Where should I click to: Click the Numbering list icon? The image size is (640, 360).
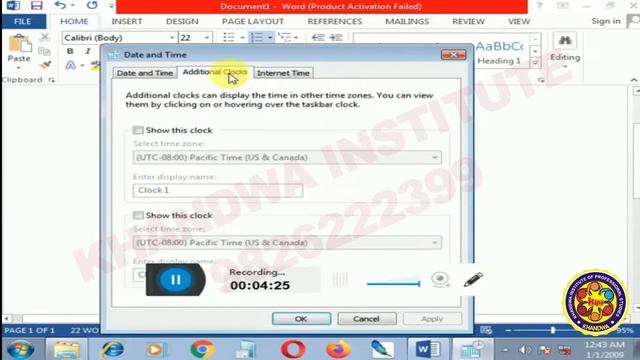click(x=257, y=38)
